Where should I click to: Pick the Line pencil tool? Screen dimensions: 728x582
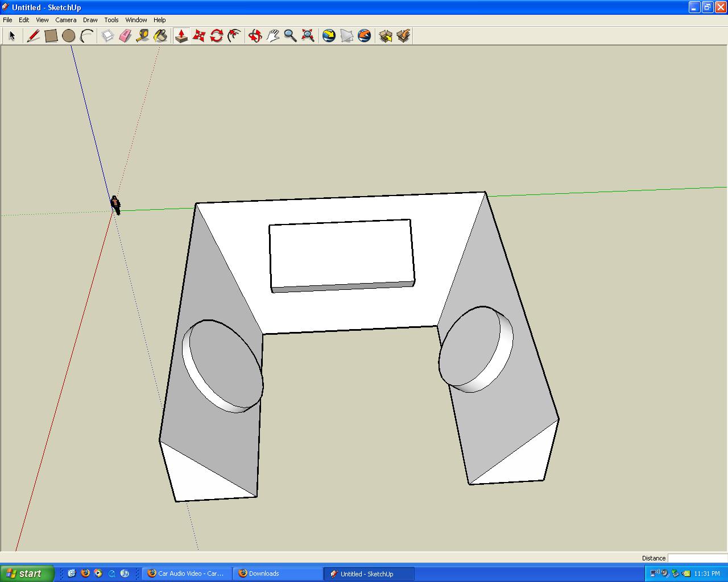[x=33, y=36]
